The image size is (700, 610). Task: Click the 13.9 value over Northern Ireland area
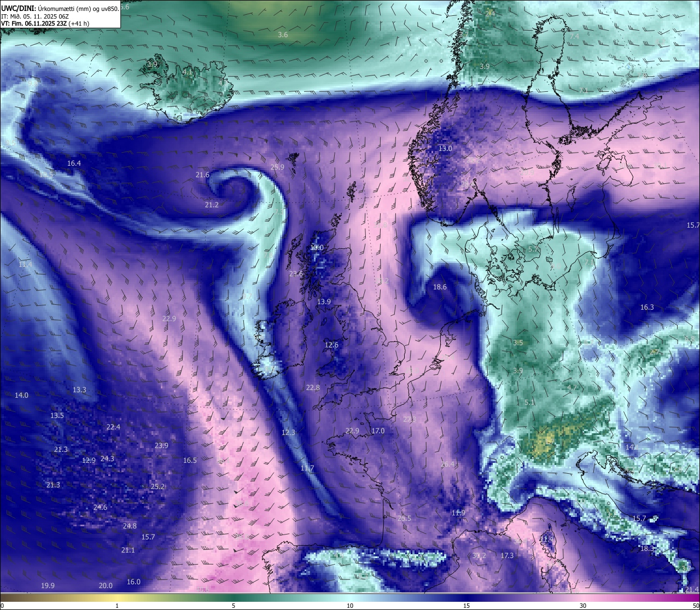(x=324, y=302)
